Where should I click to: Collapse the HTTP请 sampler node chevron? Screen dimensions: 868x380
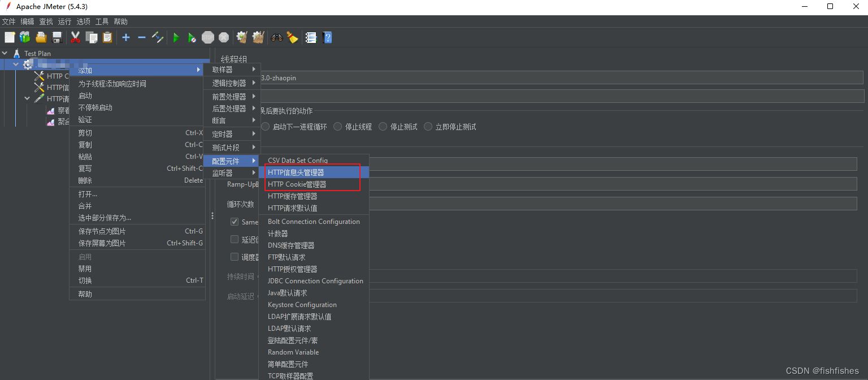[27, 98]
